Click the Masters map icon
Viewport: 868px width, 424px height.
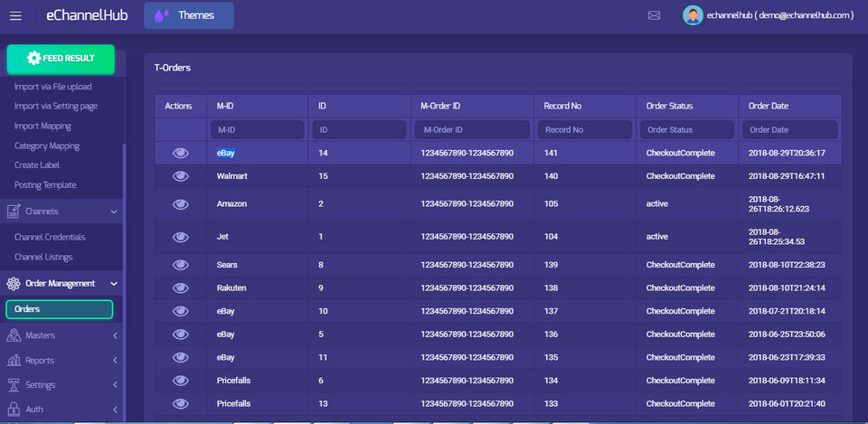(x=14, y=335)
